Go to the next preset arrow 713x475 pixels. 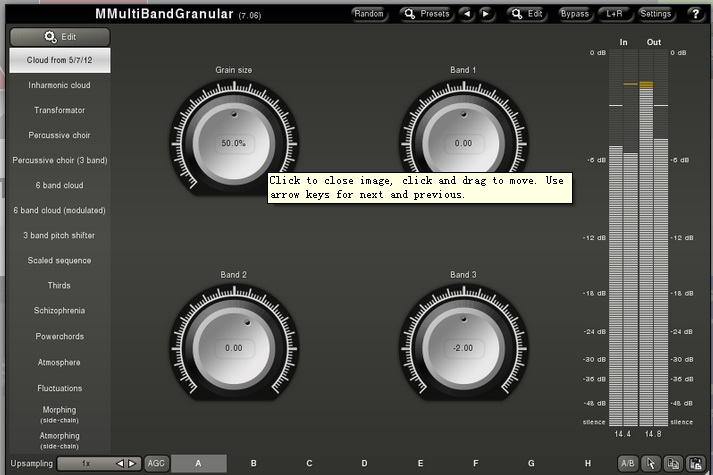point(486,14)
